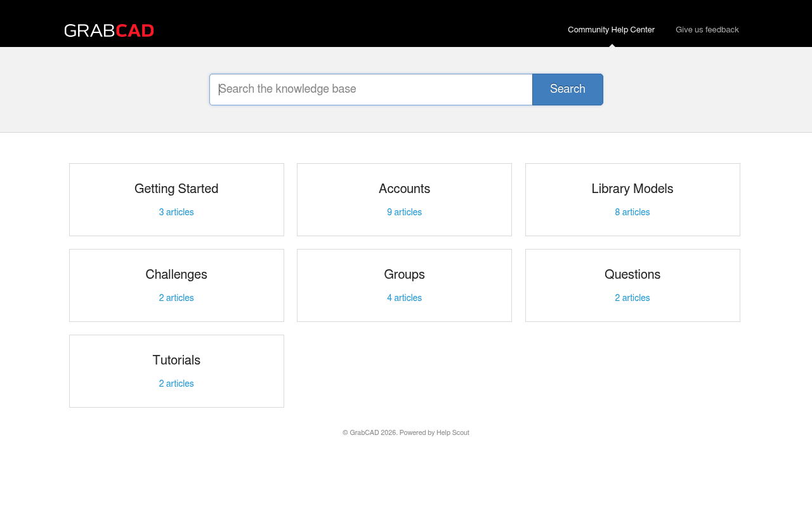
Task: Open the Questions category card
Action: point(632,285)
